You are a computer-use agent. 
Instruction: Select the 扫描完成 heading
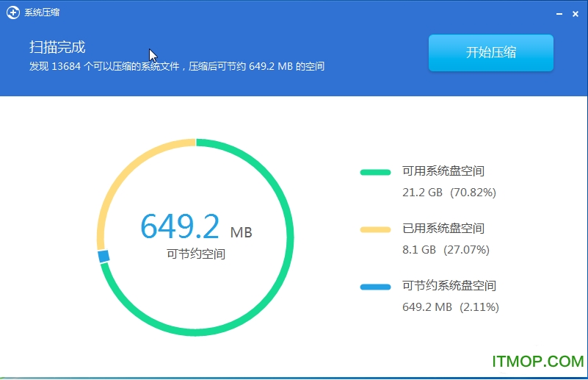coord(57,47)
